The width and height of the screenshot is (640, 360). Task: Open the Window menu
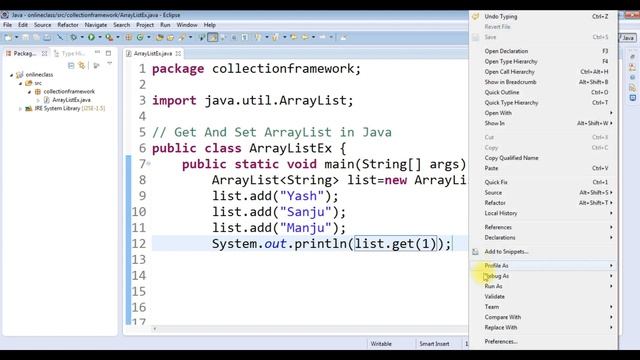tap(187, 25)
